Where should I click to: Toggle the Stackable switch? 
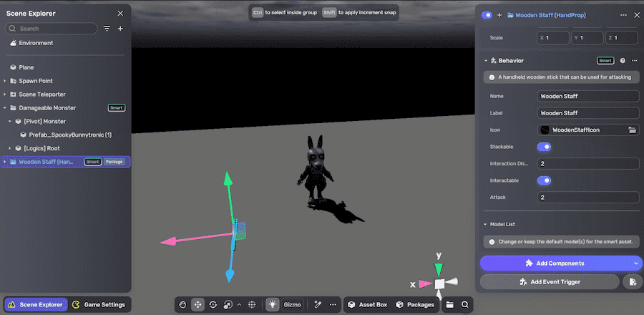pos(544,147)
